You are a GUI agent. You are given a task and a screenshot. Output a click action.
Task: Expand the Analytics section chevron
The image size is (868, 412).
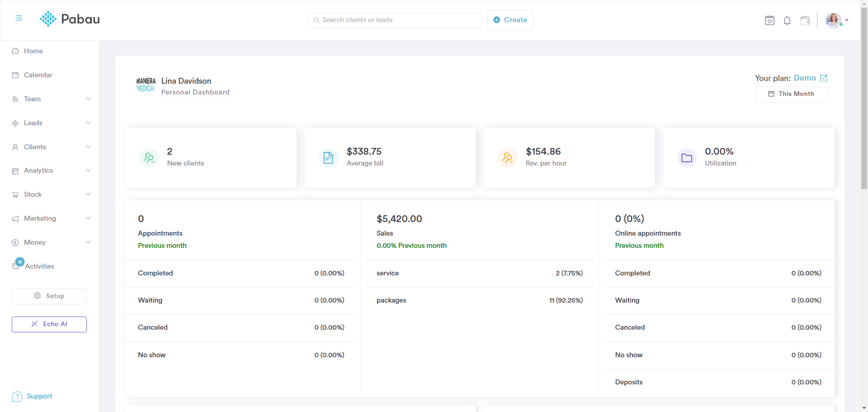(x=88, y=170)
